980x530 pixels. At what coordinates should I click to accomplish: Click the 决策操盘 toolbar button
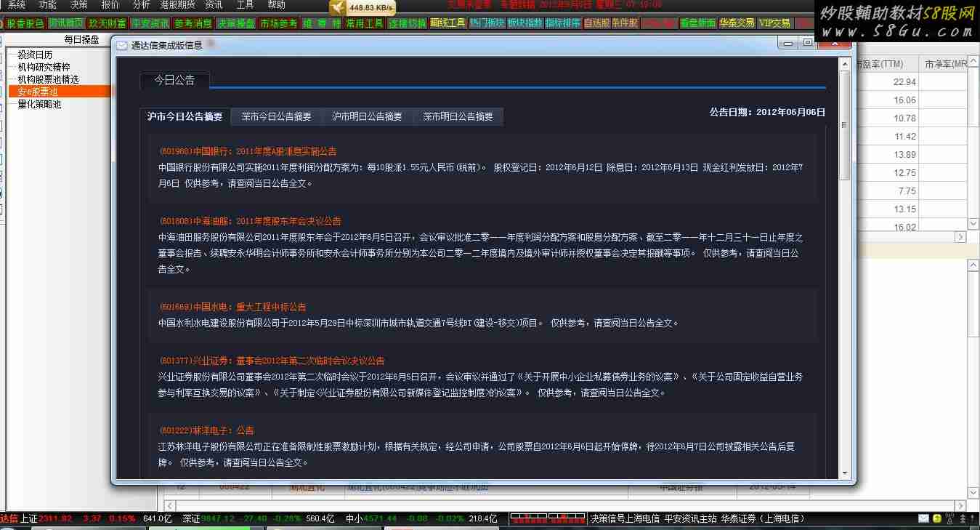click(x=236, y=23)
